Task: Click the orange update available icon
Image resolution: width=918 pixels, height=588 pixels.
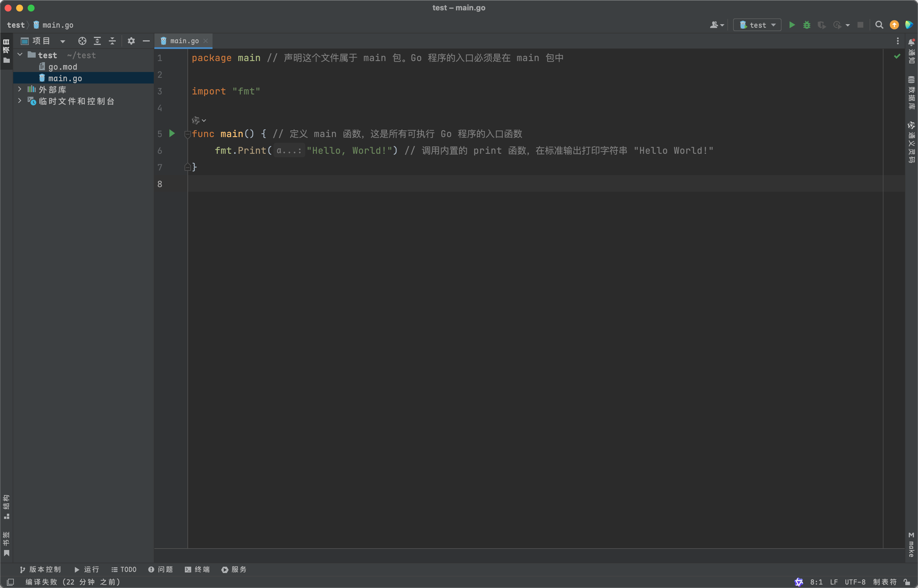Action: click(894, 25)
